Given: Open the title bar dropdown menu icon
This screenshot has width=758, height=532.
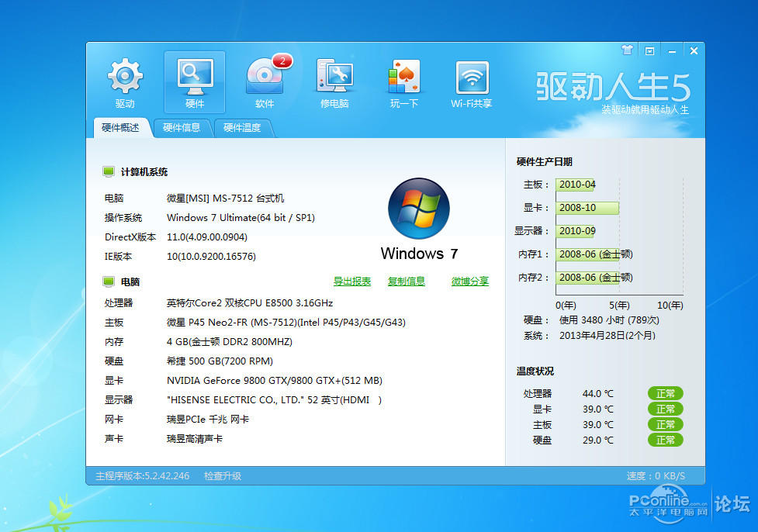Looking at the screenshot, I should coord(649,50).
